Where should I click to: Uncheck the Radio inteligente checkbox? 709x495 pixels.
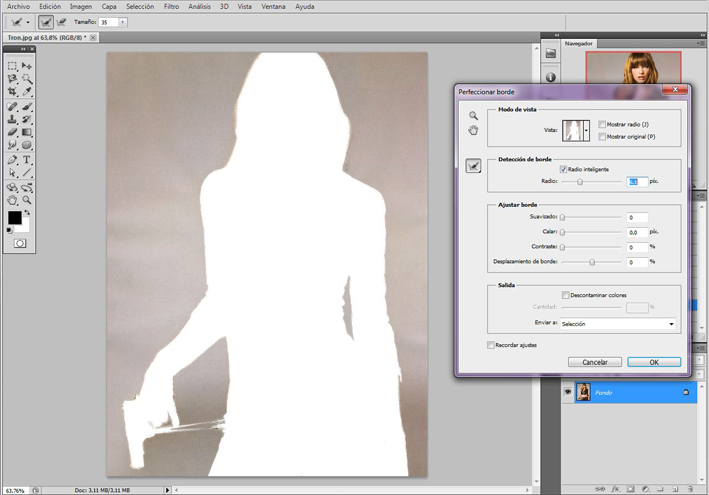click(x=564, y=169)
